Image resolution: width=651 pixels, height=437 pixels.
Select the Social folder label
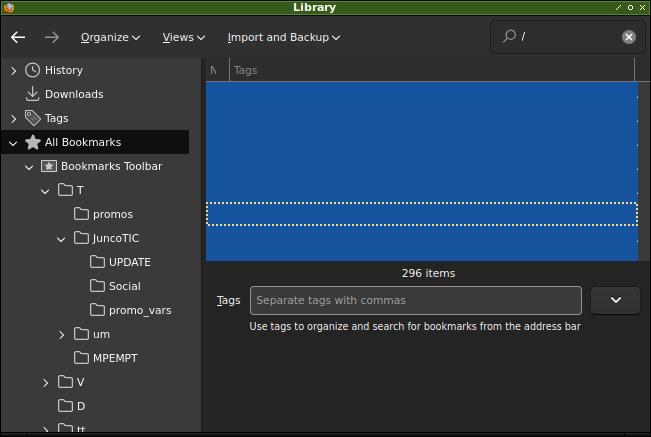coord(125,286)
